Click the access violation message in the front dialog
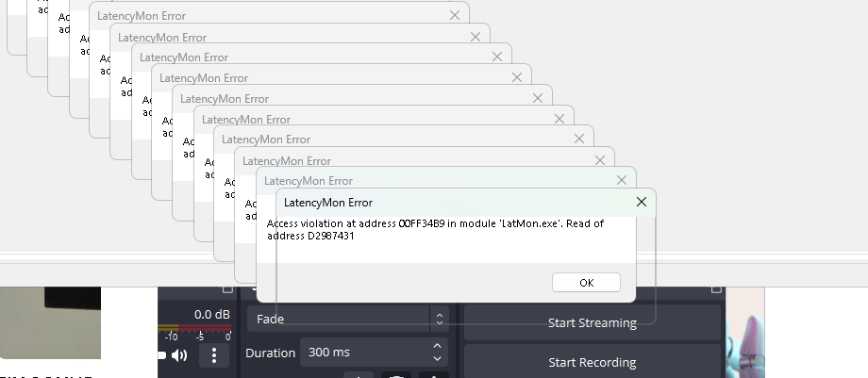868x378 pixels. click(x=435, y=230)
